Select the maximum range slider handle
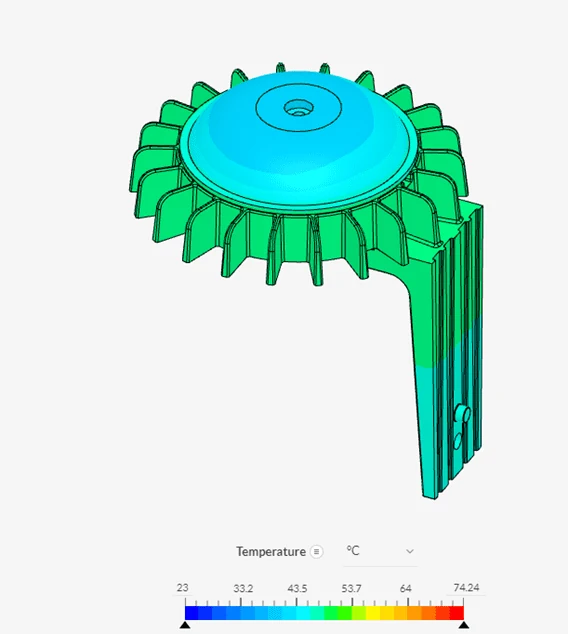Screen dimensions: 568x634 click(464, 625)
